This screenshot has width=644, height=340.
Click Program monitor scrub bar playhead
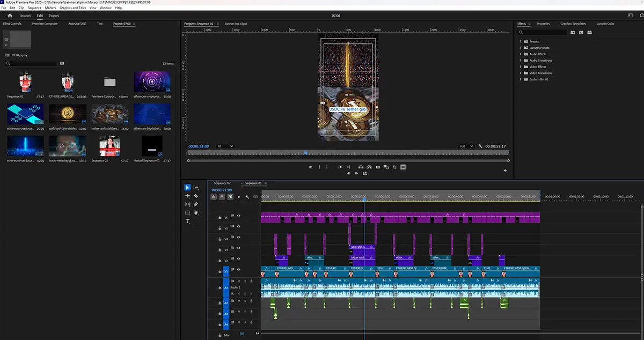(305, 153)
